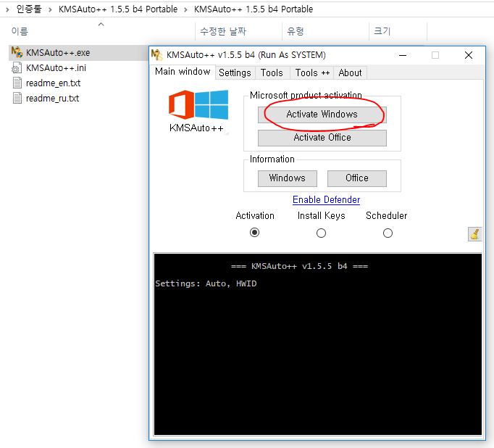Close the KMSAuto++ window
494x448 pixels.
[468, 55]
